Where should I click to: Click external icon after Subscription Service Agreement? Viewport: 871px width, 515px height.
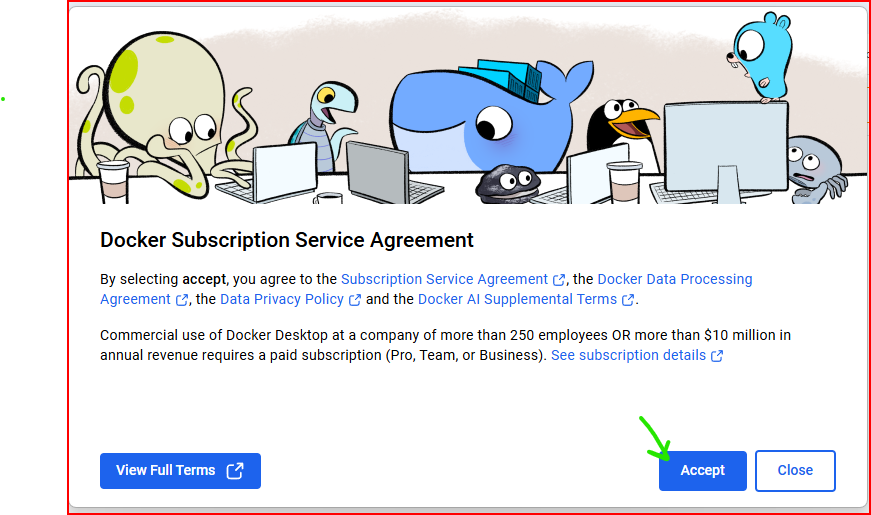coord(559,279)
